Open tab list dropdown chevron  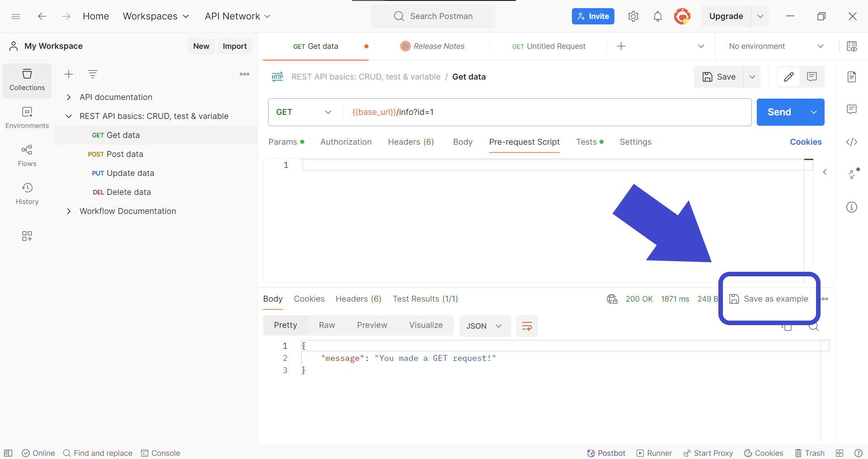701,46
